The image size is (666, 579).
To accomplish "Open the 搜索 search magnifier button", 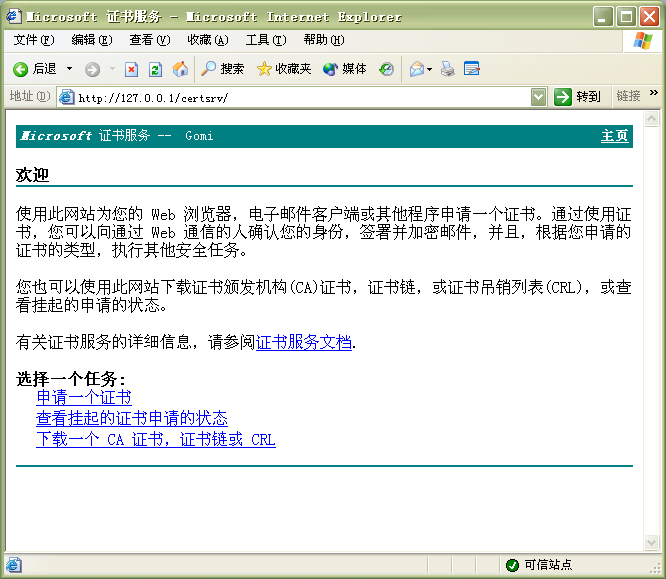I will (x=222, y=69).
